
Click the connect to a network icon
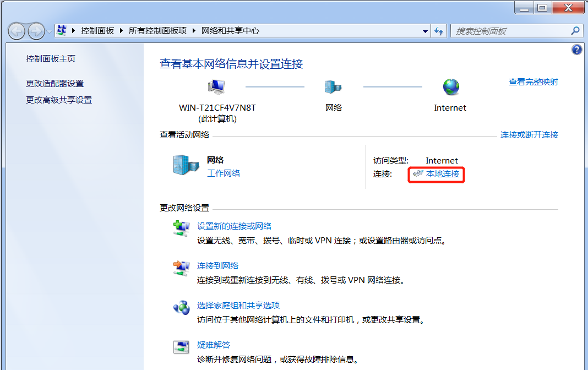point(181,268)
